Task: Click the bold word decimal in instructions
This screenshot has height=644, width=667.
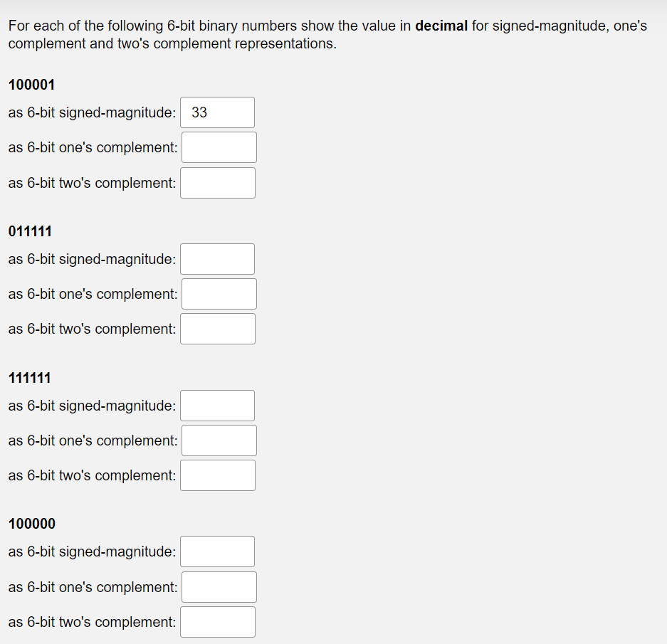Action: [441, 26]
